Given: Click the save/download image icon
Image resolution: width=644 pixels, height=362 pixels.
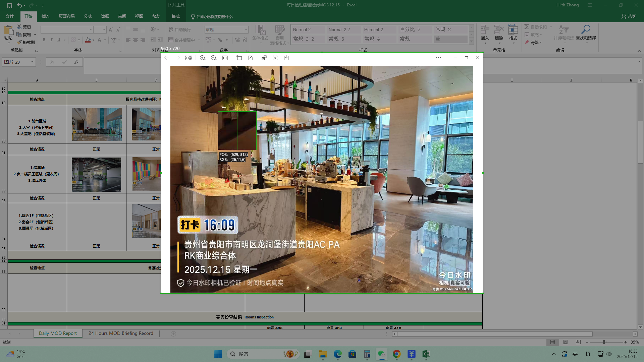Looking at the screenshot, I should click(x=286, y=58).
